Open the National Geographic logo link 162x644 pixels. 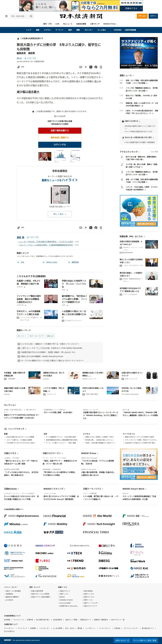[x=42, y=568]
